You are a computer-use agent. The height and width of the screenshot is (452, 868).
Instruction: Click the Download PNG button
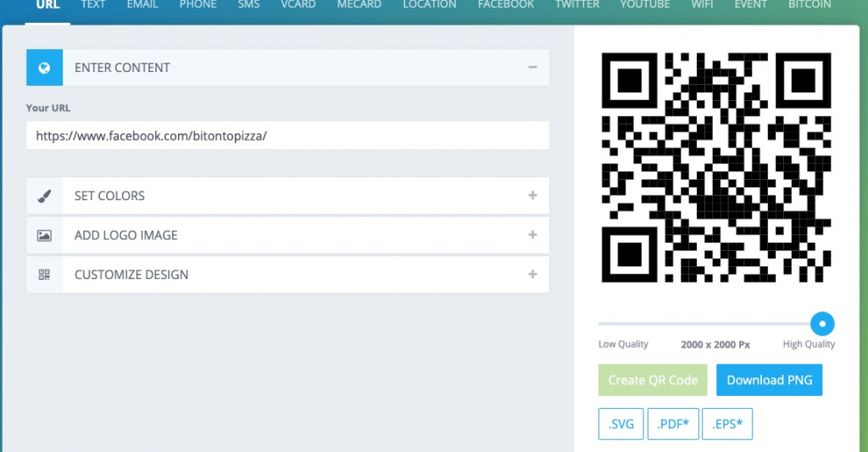click(x=769, y=380)
